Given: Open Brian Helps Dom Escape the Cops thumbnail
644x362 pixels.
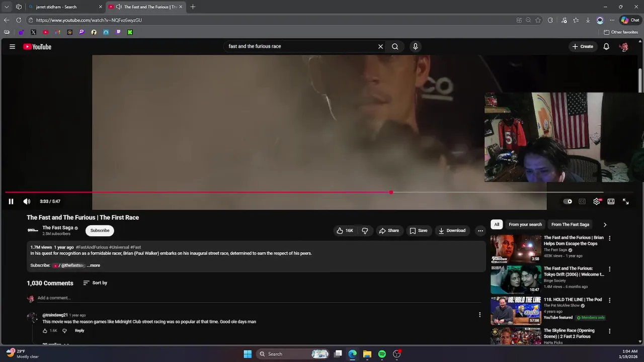Looking at the screenshot, I should [x=516, y=248].
